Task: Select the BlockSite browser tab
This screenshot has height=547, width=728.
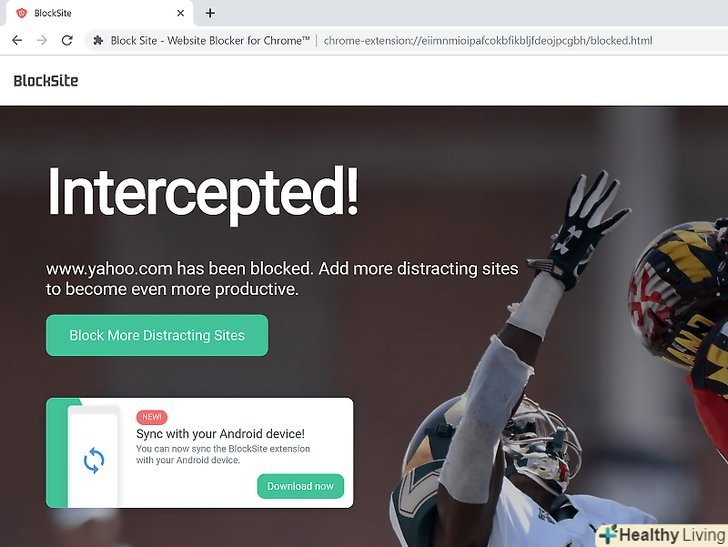Action: tap(99, 13)
